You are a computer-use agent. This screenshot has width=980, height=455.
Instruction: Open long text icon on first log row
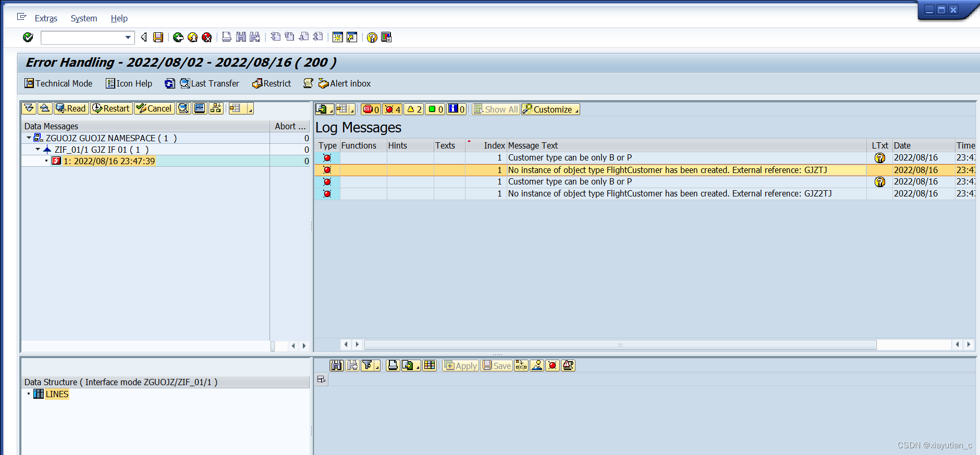[880, 158]
